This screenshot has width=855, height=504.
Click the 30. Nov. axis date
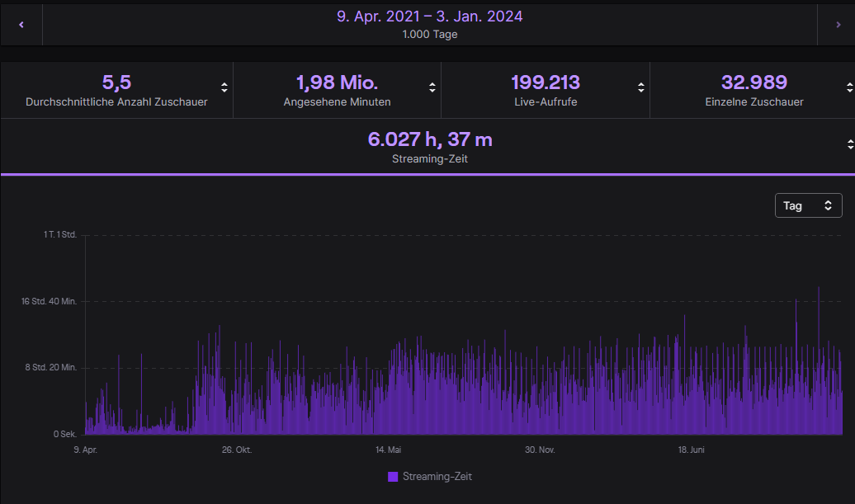coord(540,450)
